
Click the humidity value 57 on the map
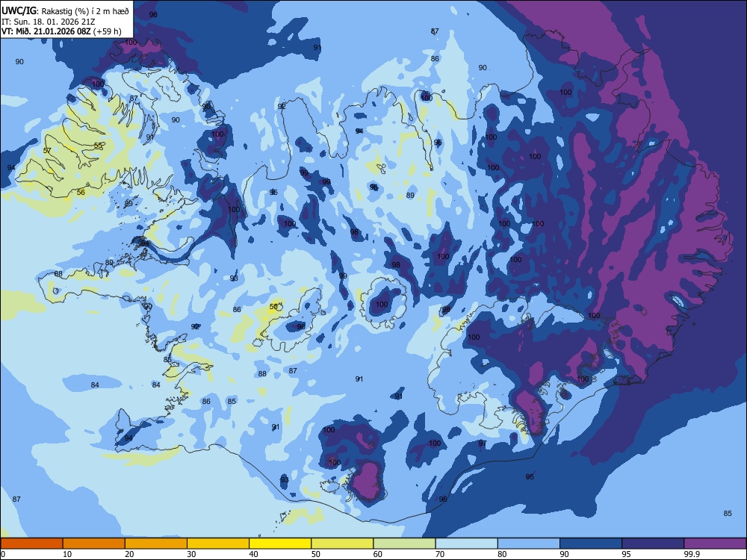tap(47, 151)
